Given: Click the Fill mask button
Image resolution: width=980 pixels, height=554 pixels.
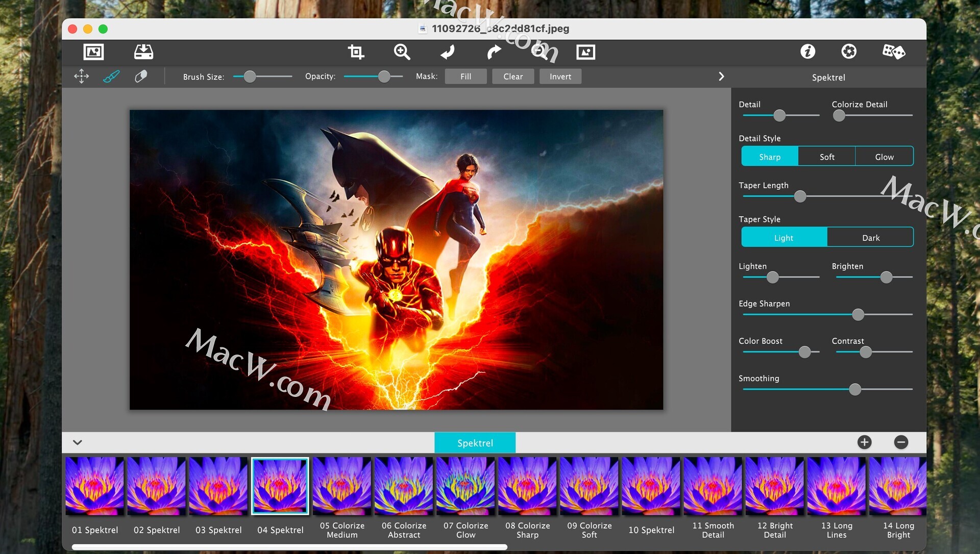Looking at the screenshot, I should [465, 77].
